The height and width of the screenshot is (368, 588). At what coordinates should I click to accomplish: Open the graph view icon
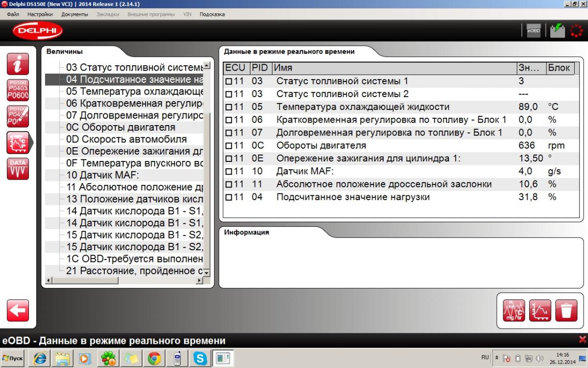click(540, 310)
